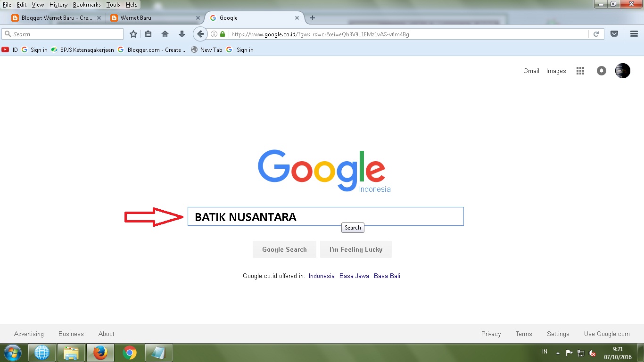Click the green padlock security icon

(223, 34)
